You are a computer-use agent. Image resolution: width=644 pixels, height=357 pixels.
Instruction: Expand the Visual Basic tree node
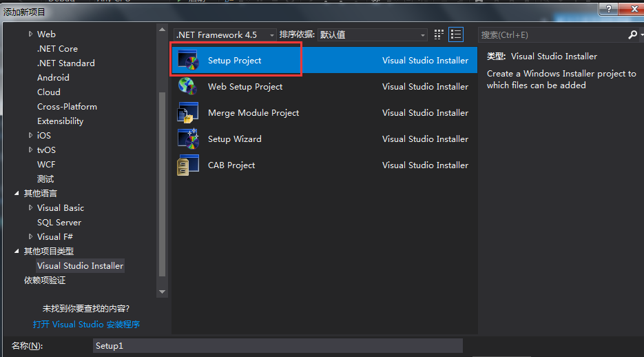tap(30, 208)
